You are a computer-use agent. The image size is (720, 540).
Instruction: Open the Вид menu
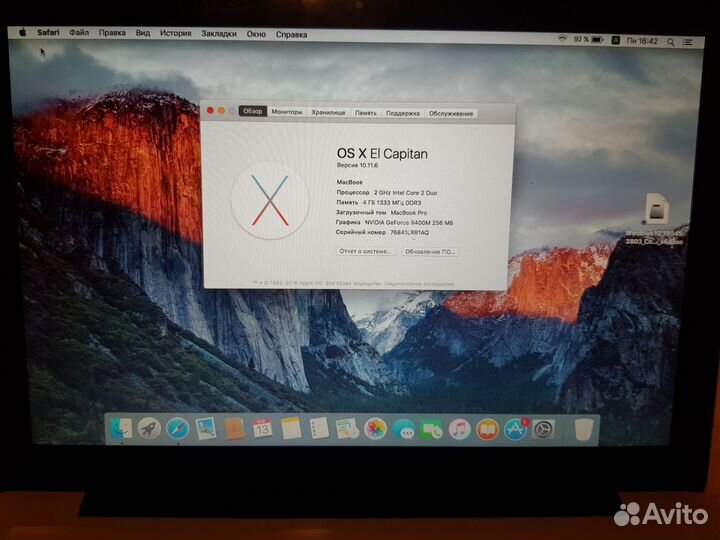(x=143, y=33)
